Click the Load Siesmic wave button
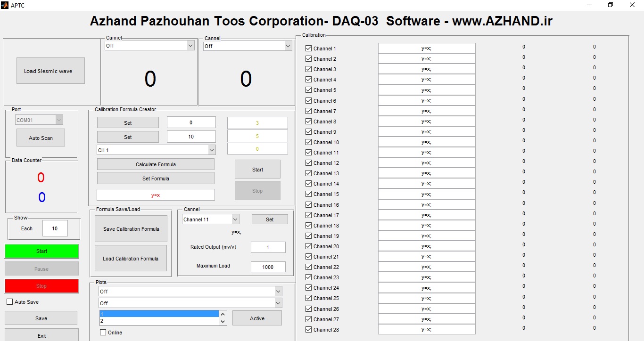Screen dimensions: 644x341 [50, 71]
